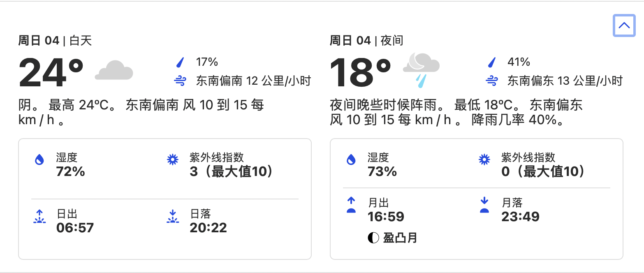Select the 周日 04 夜间 heading
This screenshot has height=273, width=644.
[366, 41]
